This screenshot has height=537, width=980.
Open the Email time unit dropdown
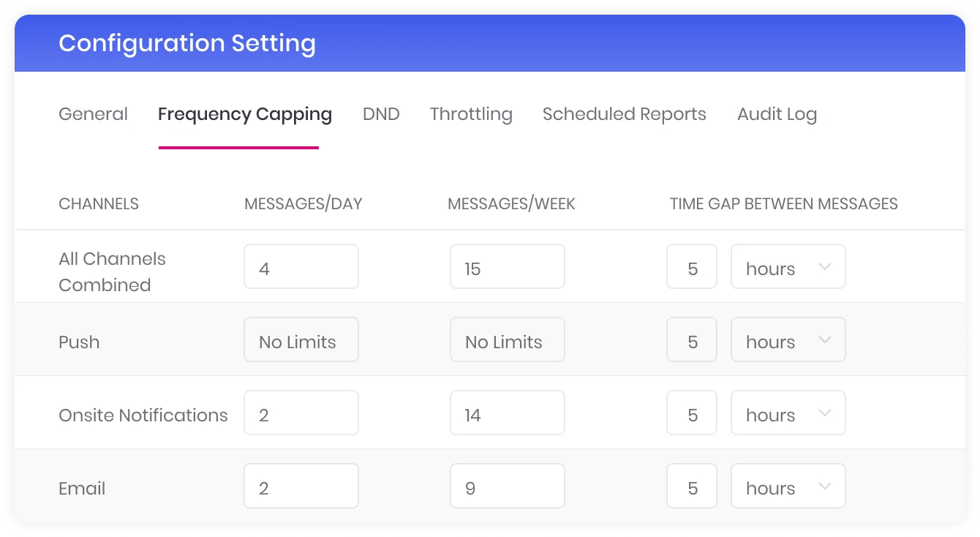pos(788,487)
